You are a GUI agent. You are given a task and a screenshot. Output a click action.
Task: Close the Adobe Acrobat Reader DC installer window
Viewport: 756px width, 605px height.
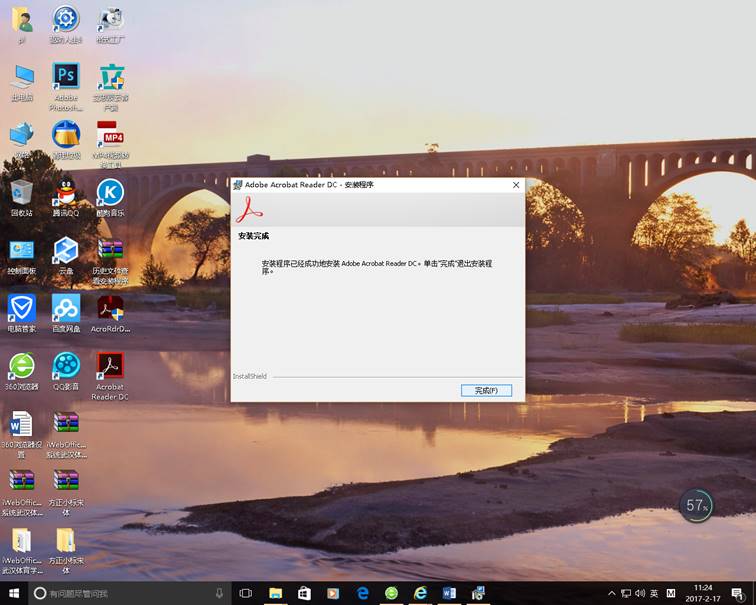(x=516, y=185)
